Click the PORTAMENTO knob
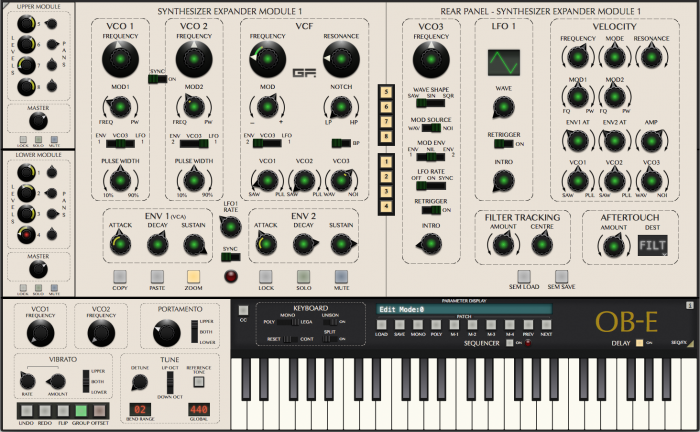Image resolution: width=700 pixels, height=432 pixels. (167, 333)
